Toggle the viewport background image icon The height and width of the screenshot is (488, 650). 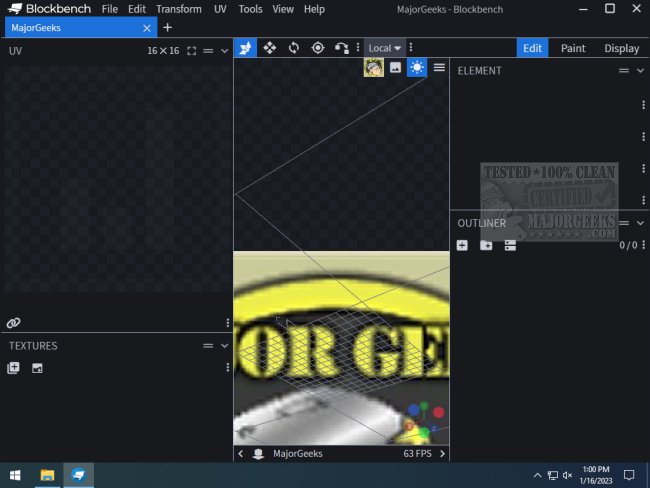395,67
